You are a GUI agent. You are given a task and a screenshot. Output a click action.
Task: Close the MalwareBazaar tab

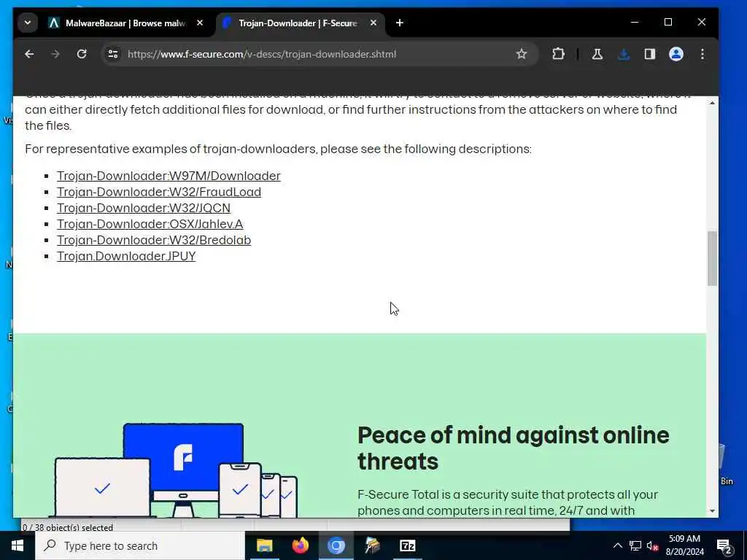pos(200,23)
